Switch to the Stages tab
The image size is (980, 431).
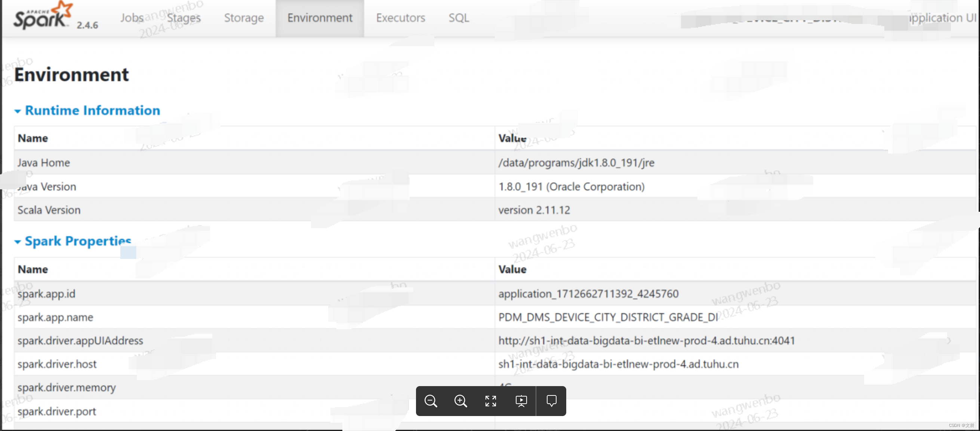click(x=184, y=18)
